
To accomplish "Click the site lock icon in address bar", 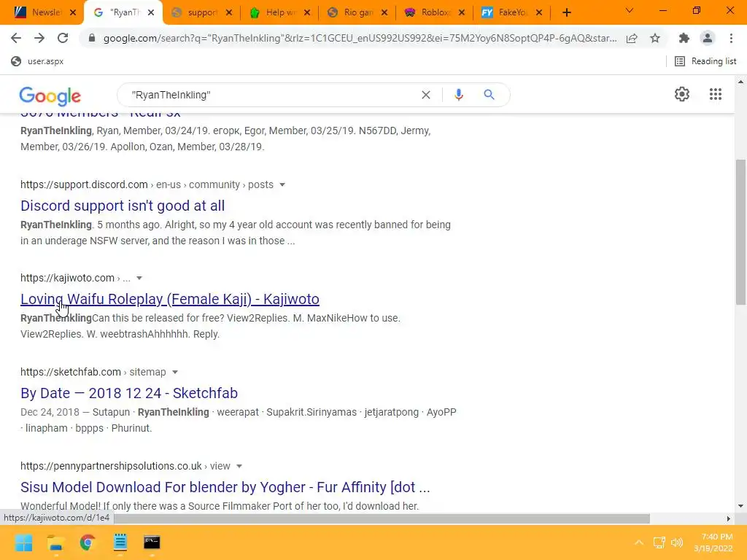I will point(92,38).
